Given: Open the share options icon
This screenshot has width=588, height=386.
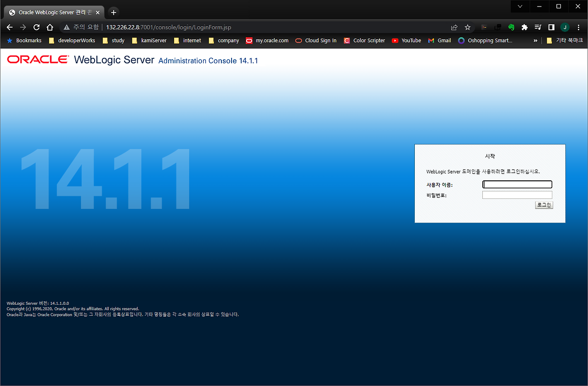Looking at the screenshot, I should pos(454,27).
